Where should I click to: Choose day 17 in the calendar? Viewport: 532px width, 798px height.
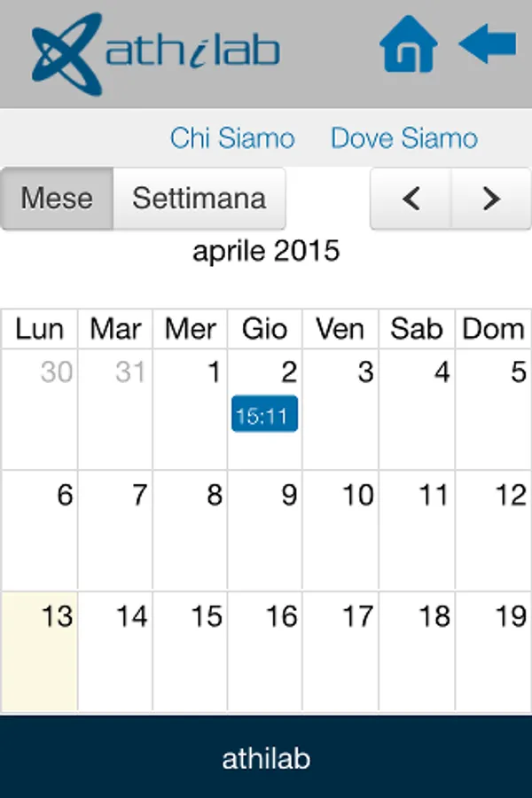[340, 652]
